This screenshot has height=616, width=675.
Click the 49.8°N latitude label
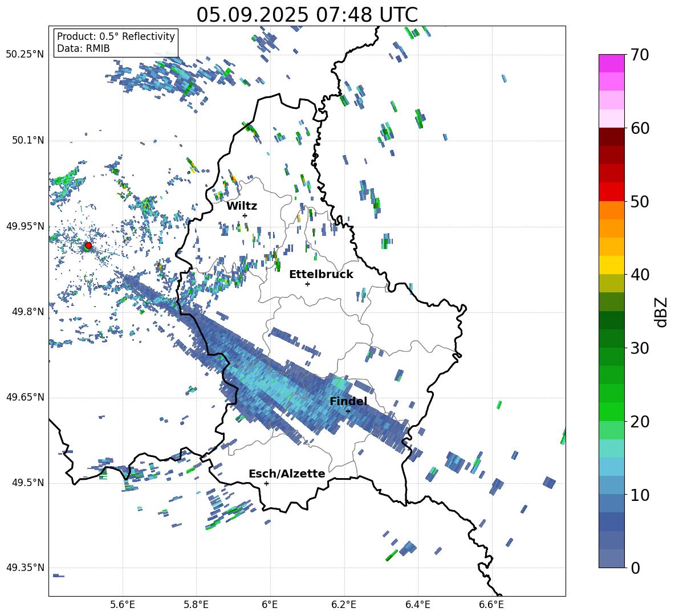point(27,312)
